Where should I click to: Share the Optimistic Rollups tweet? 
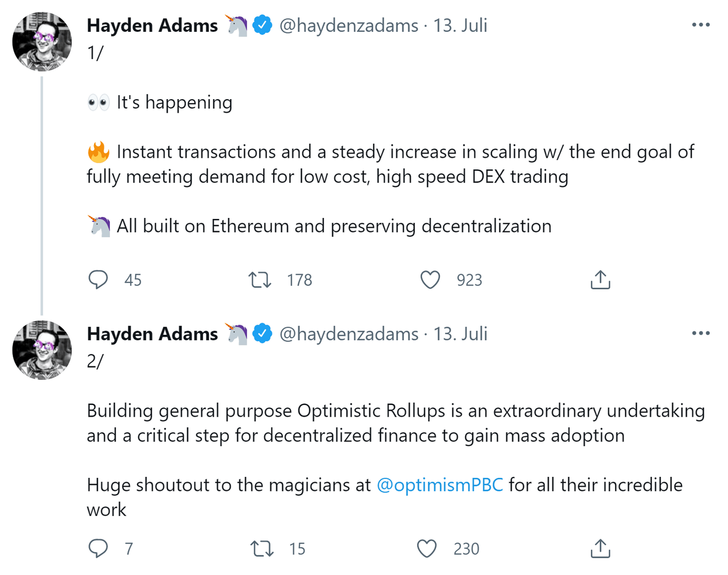click(x=600, y=548)
